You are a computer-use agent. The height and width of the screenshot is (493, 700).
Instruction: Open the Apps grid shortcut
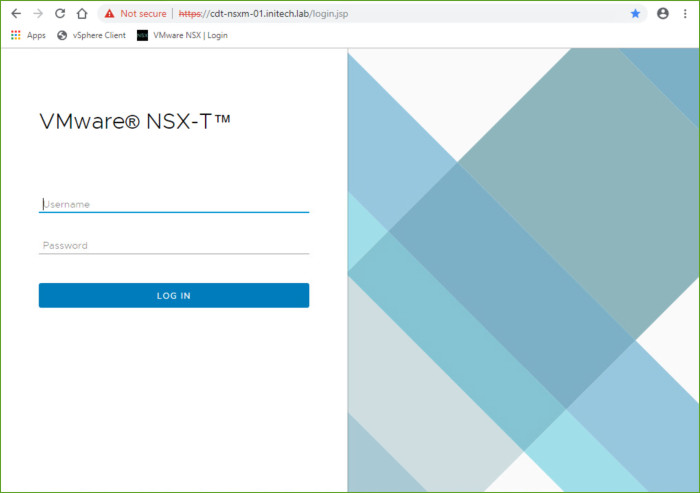[x=28, y=35]
